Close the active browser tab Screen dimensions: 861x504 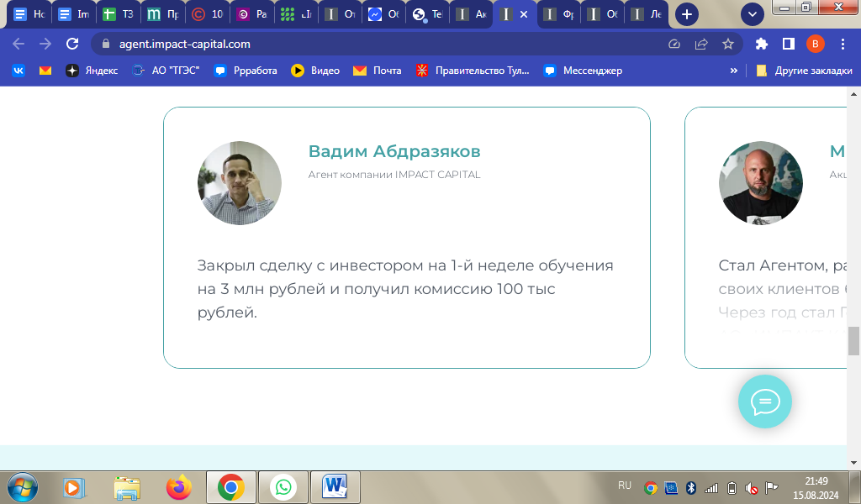pos(524,14)
